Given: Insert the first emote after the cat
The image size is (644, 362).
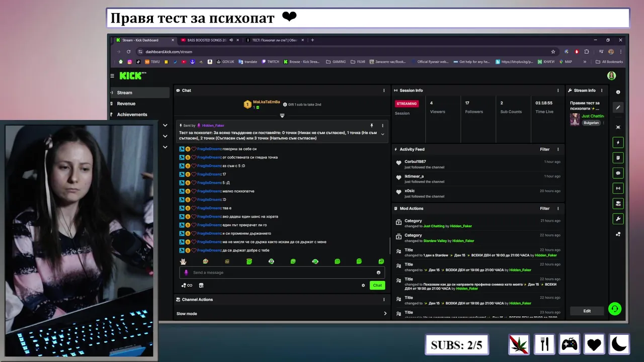Looking at the screenshot, I should point(205,261).
